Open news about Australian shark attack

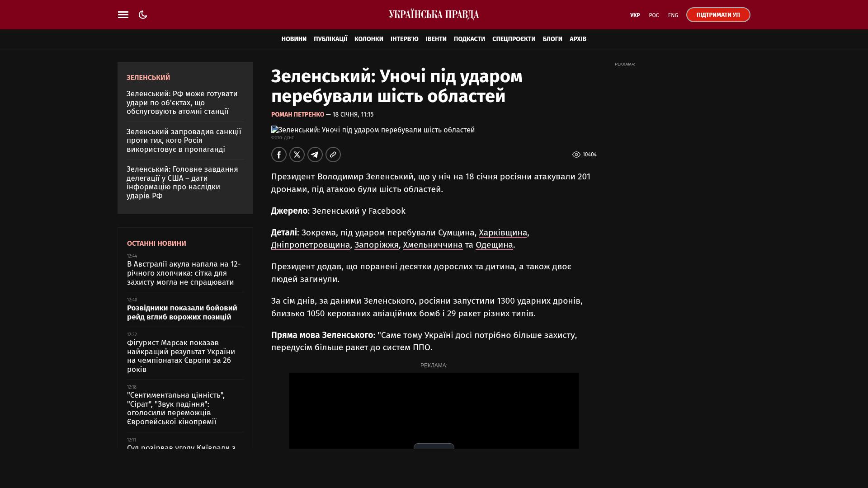click(x=184, y=273)
